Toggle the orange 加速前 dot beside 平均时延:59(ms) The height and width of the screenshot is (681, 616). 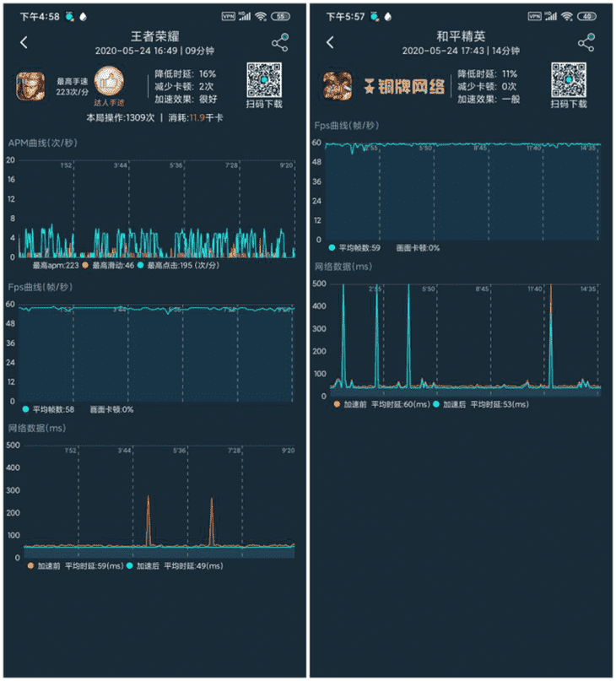[30, 565]
